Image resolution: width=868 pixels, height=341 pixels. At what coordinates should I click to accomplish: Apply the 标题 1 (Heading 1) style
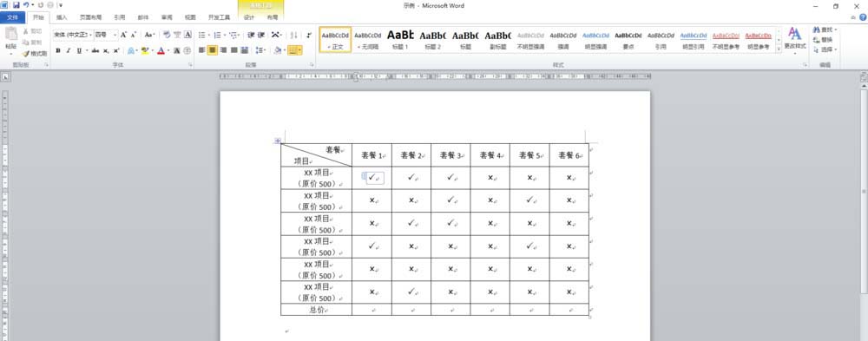click(x=400, y=40)
